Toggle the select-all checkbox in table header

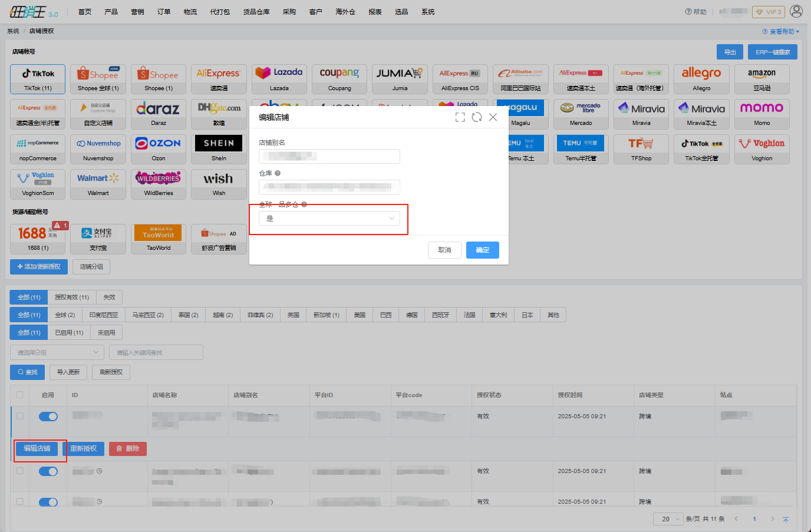pos(20,395)
